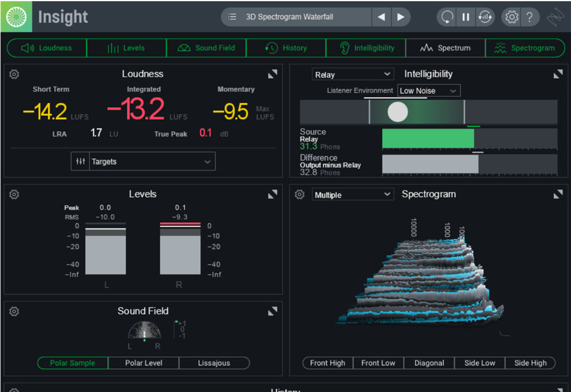Click the Sound Field correlation meter
The width and height of the screenshot is (571, 392).
coord(180,330)
